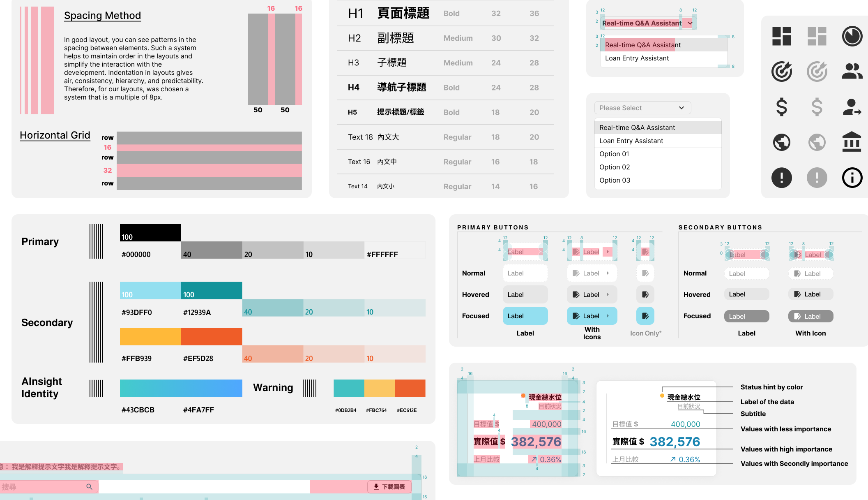
Task: Click chevron beside highlighted Real-time Q&A Assistant
Action: 690,23
